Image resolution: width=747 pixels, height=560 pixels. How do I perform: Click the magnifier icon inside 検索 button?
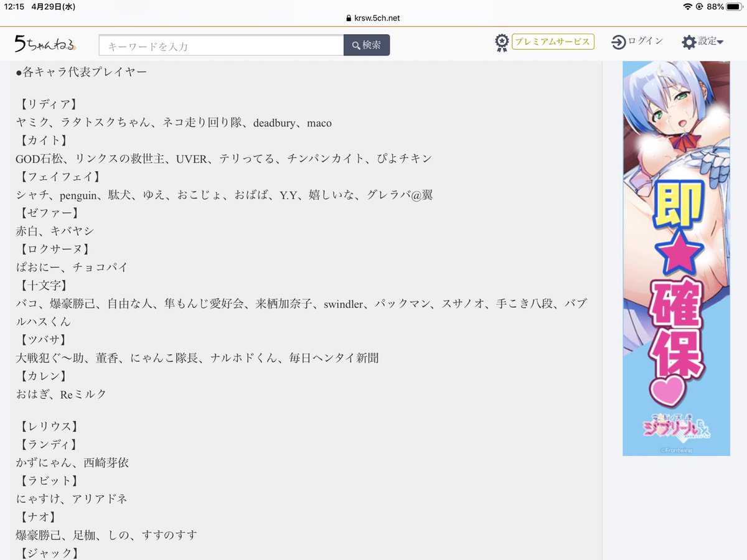point(357,45)
